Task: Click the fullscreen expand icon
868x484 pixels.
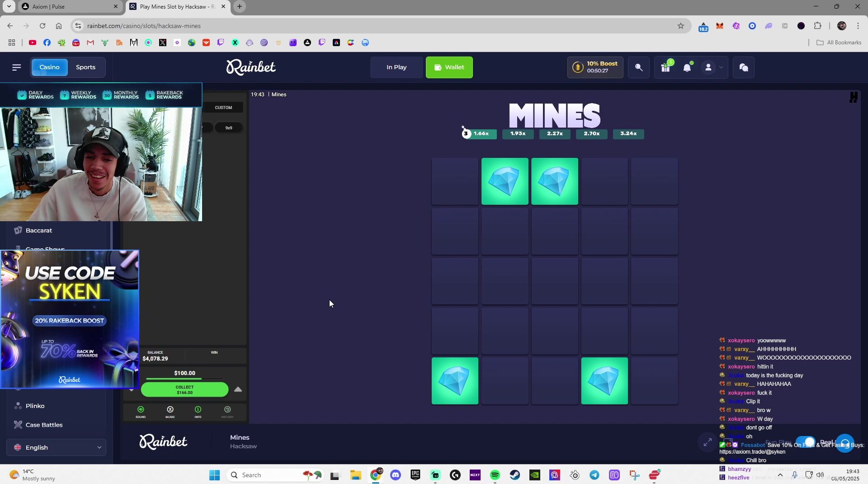Action: coord(708,442)
